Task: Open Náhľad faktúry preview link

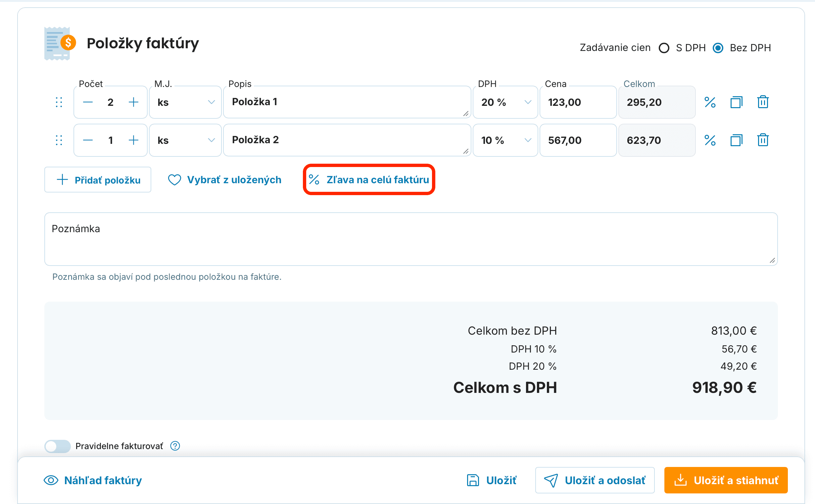Action: [x=93, y=480]
